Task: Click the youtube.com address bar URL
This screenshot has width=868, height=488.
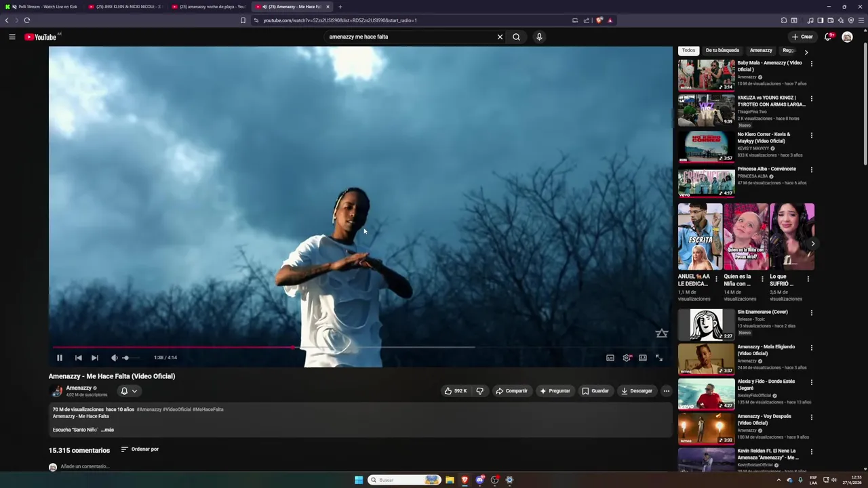Action: tap(340, 20)
